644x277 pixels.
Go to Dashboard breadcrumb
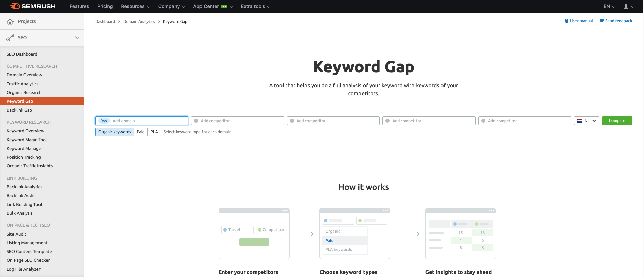pyautogui.click(x=105, y=21)
